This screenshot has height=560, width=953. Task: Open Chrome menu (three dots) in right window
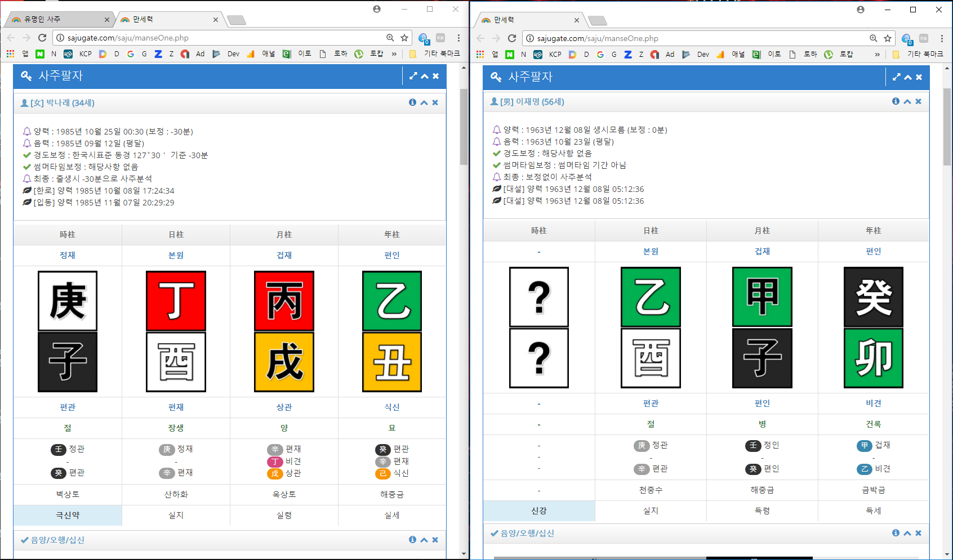coord(942,38)
